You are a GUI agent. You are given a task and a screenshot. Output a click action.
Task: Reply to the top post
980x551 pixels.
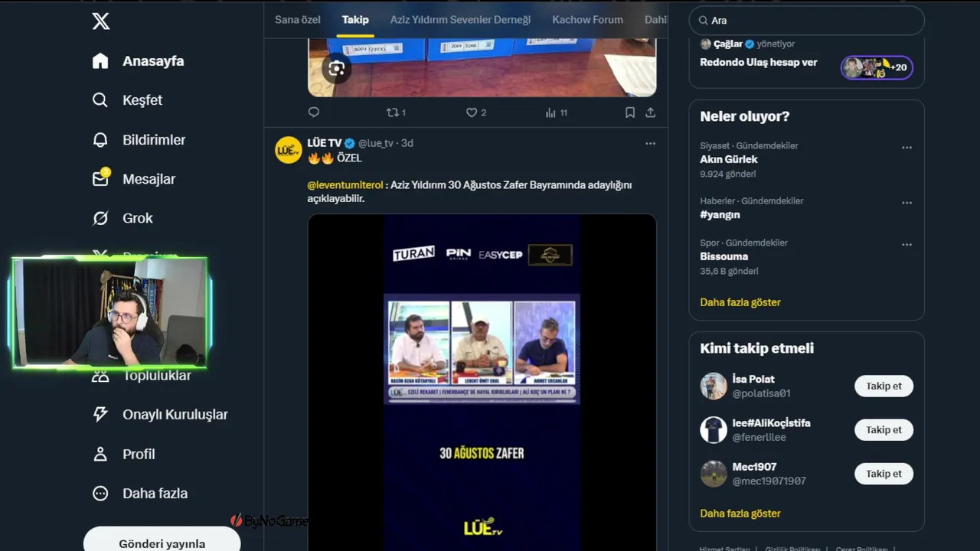(x=314, y=112)
